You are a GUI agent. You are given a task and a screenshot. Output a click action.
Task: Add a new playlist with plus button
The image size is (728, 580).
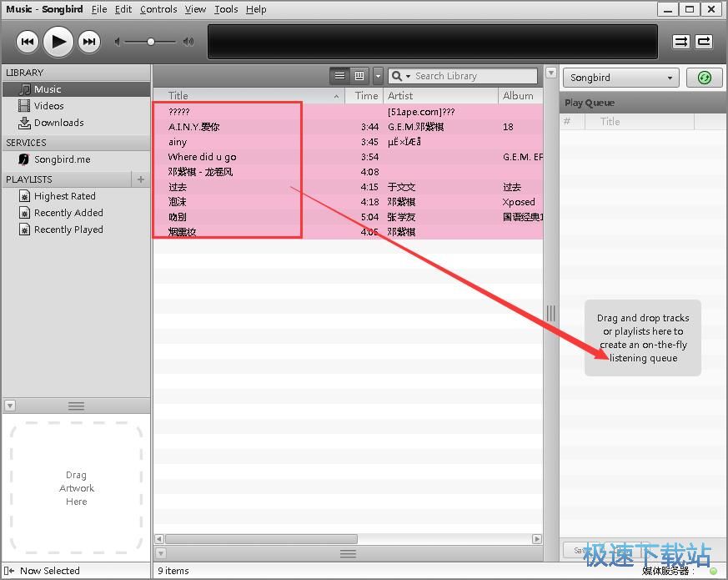pos(141,179)
